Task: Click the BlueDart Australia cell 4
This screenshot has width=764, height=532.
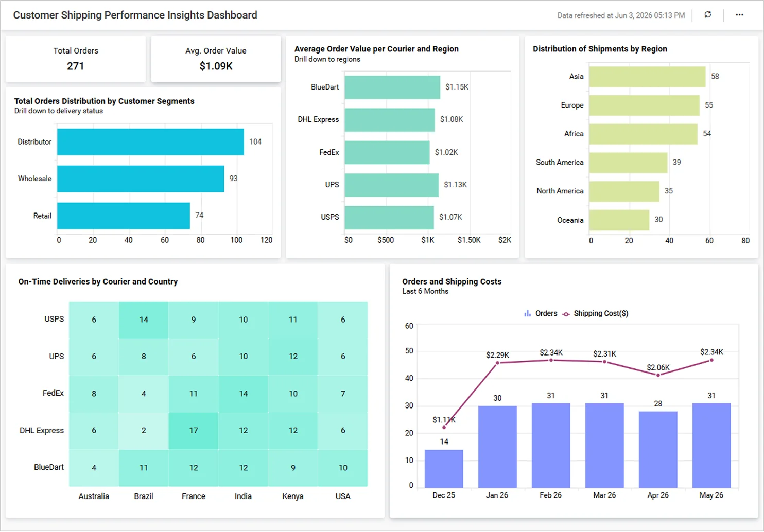Action: click(x=94, y=468)
